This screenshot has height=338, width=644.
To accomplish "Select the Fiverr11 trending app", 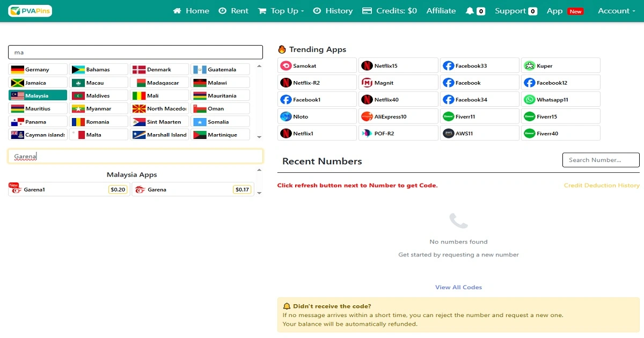I will [480, 116].
